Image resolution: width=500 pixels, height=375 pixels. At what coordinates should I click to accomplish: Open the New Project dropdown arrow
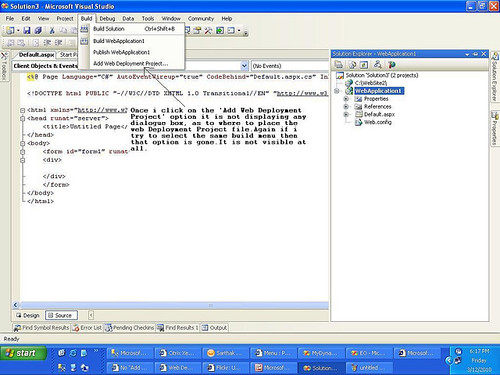pyautogui.click(x=18, y=30)
